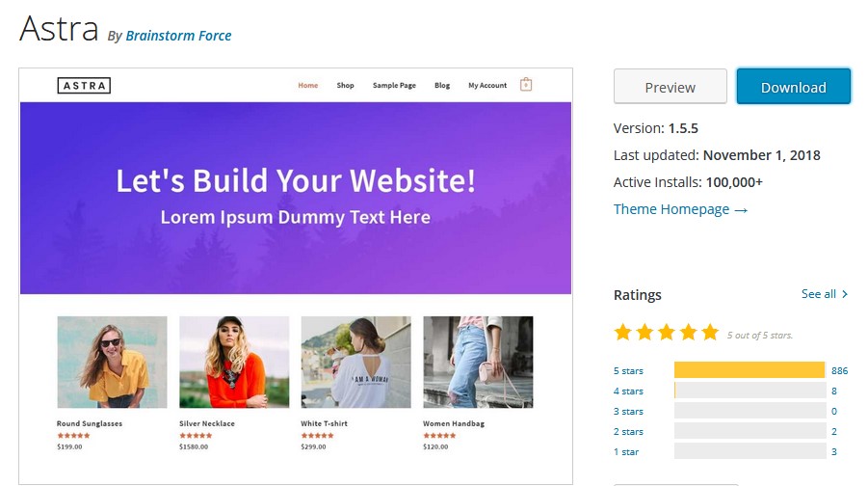The height and width of the screenshot is (486, 868).
Task: Click the $199.00 price
Action: point(69,446)
